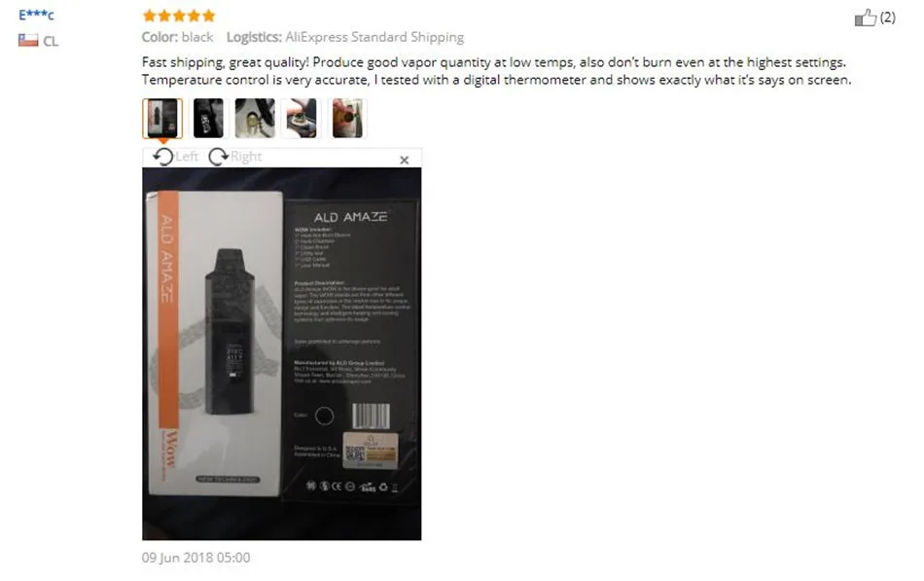Click the enlarged ALD AMAZE box photo

(x=282, y=353)
